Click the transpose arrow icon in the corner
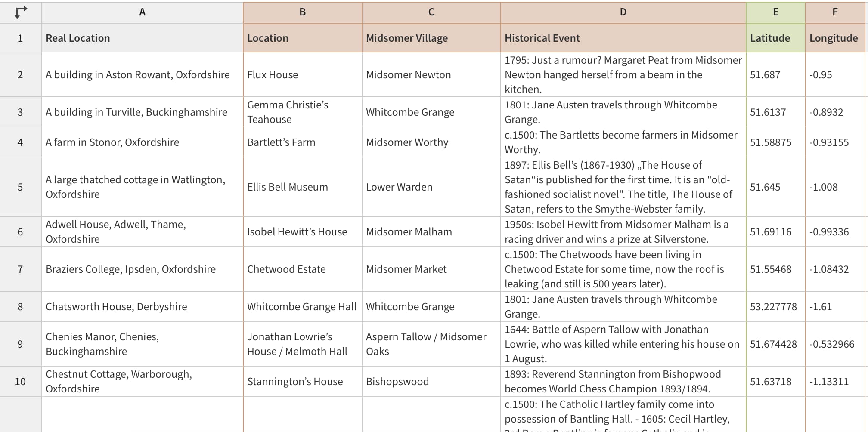The width and height of the screenshot is (868, 432). 20,12
